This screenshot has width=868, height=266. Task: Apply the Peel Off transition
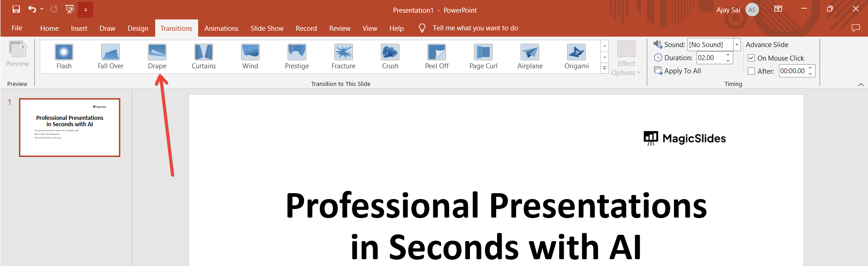tap(436, 57)
